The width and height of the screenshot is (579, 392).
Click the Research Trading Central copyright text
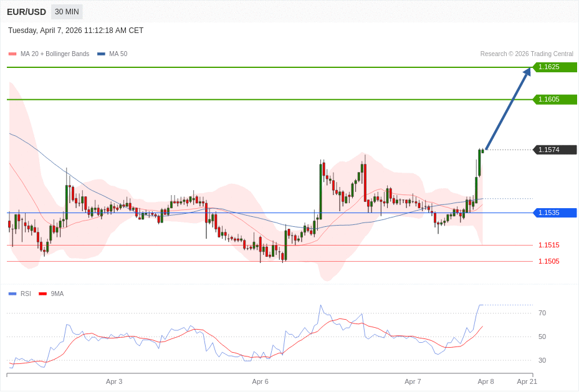(x=526, y=54)
